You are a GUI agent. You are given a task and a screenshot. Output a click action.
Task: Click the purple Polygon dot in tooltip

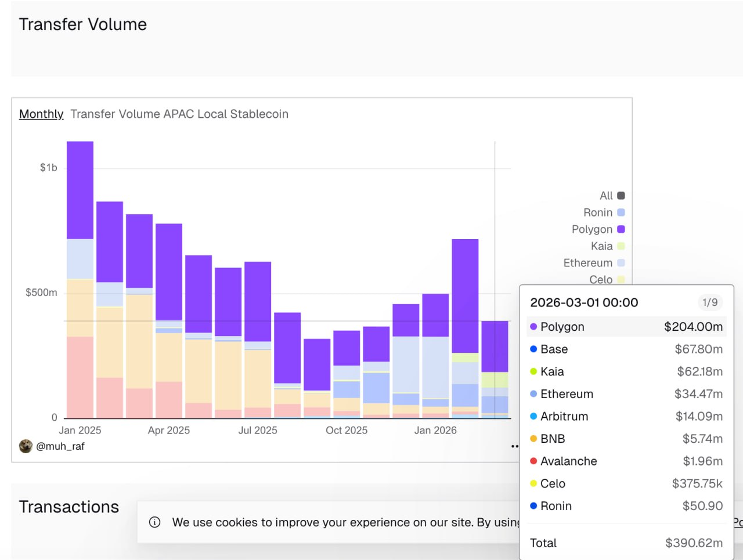tap(533, 327)
